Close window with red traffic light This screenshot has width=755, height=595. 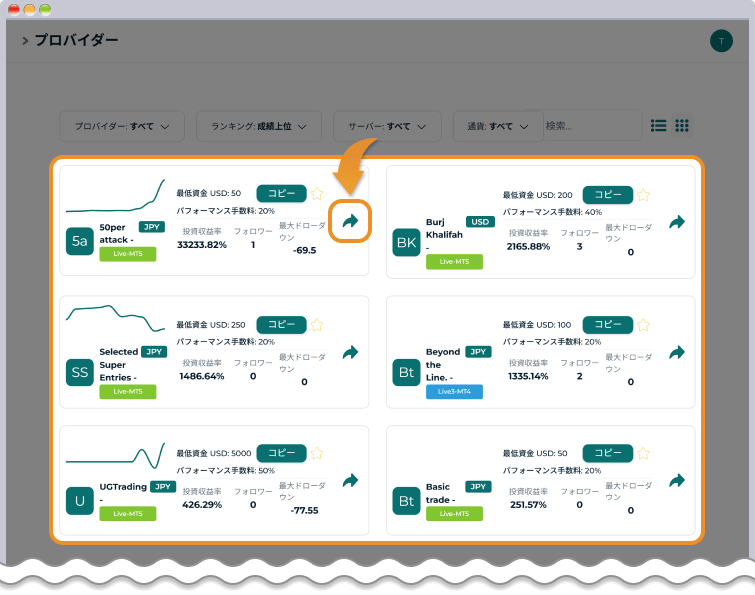point(14,9)
